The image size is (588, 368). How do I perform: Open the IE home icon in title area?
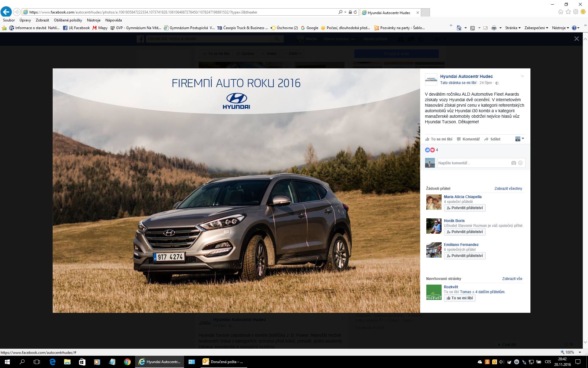coord(560,12)
